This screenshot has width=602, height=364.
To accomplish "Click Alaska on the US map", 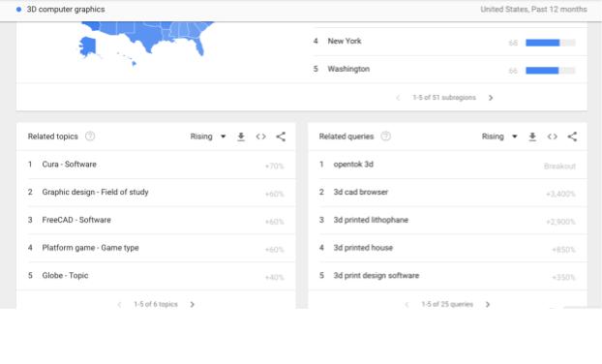I will point(88,46).
